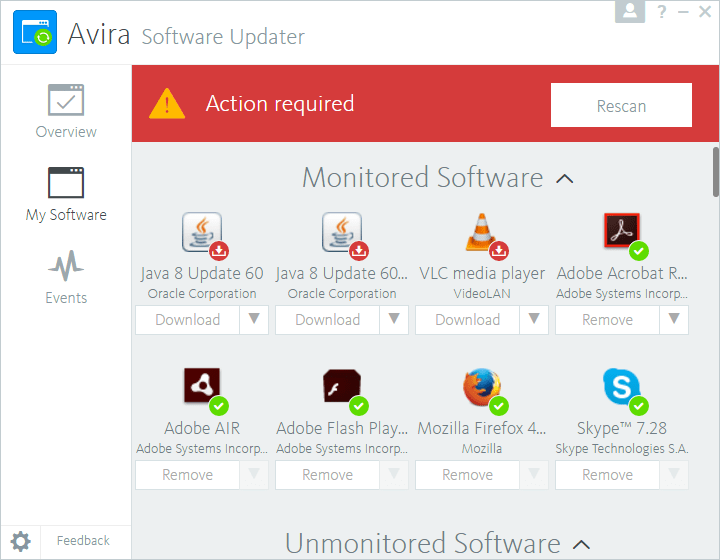Open help via the question mark icon

click(662, 11)
